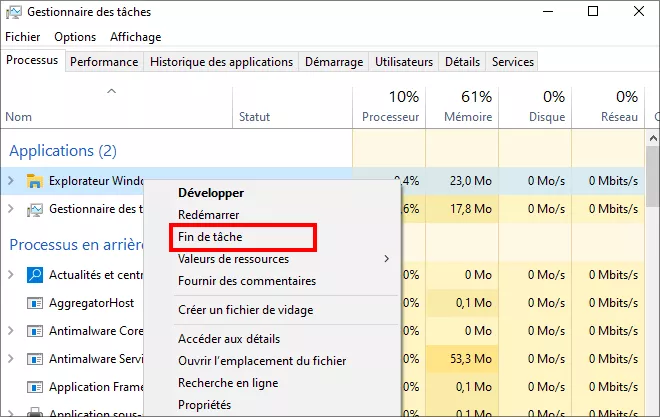Image resolution: width=660 pixels, height=417 pixels.
Task: Click the Application Frame process icon
Action: click(35, 387)
